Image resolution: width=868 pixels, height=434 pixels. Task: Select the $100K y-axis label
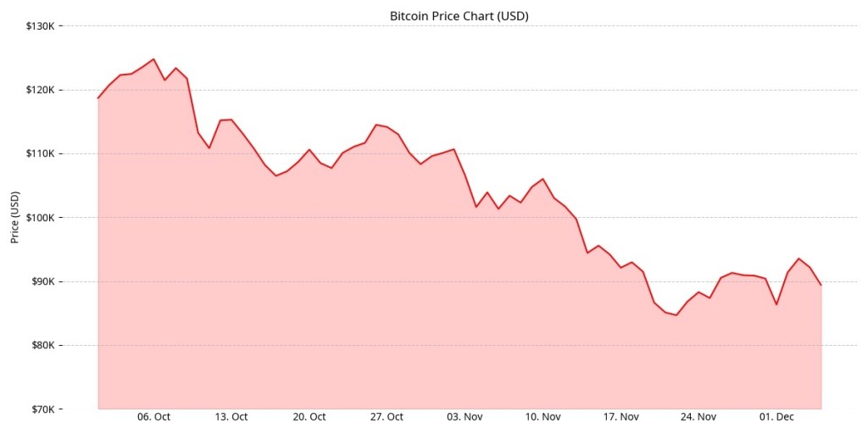click(x=41, y=218)
